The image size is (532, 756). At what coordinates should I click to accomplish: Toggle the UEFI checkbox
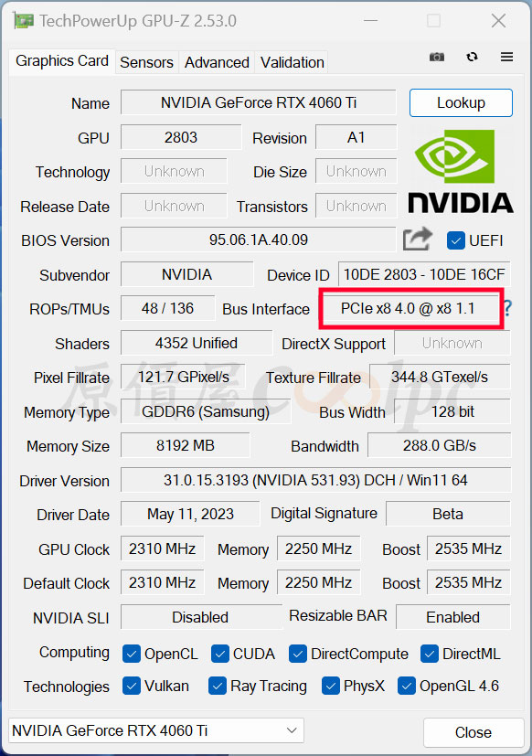pos(456,240)
